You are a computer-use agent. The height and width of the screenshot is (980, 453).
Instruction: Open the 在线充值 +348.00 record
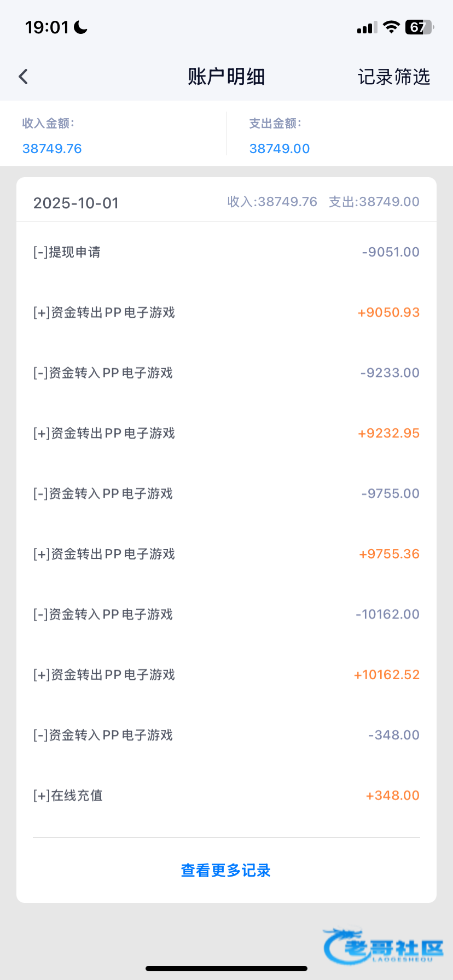pyautogui.click(x=226, y=795)
